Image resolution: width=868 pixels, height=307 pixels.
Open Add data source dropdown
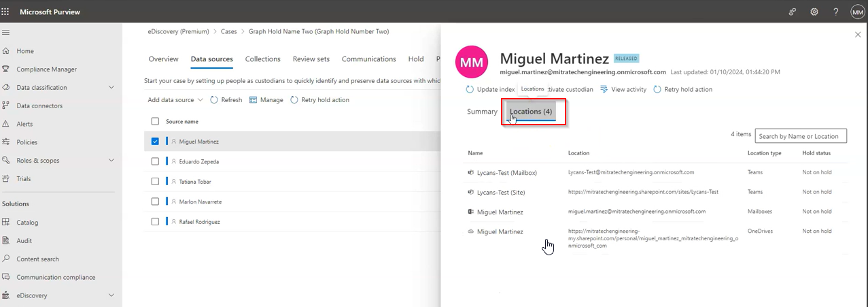click(x=175, y=100)
